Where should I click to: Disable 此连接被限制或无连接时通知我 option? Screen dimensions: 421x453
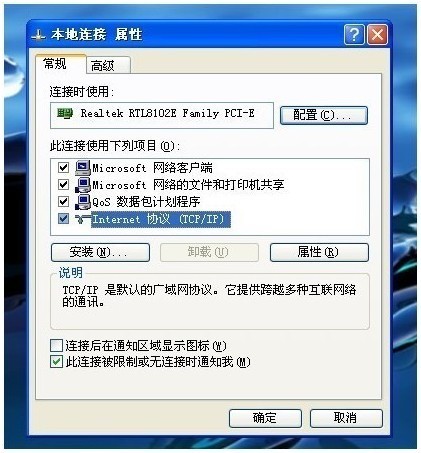[56, 362]
